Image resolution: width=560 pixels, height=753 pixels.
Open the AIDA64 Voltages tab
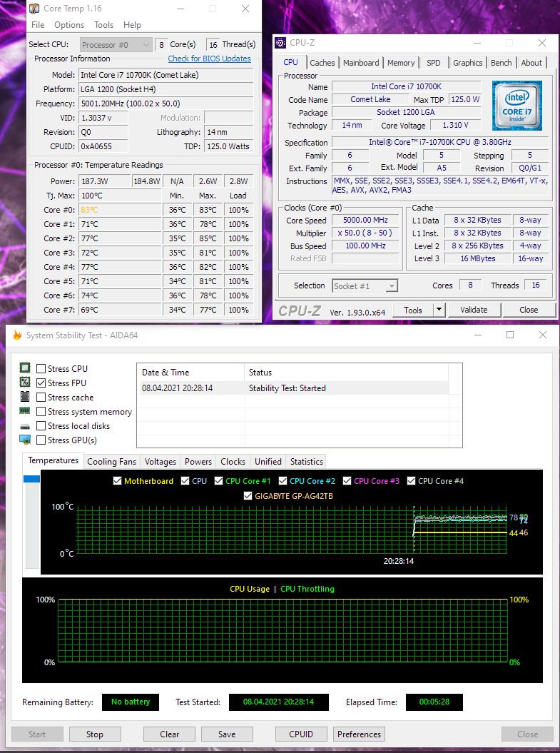point(161,462)
